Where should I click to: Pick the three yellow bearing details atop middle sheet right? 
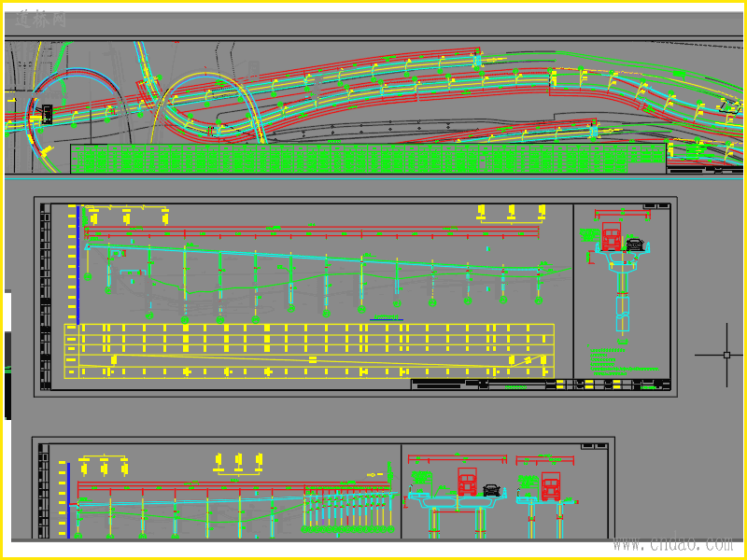click(511, 214)
